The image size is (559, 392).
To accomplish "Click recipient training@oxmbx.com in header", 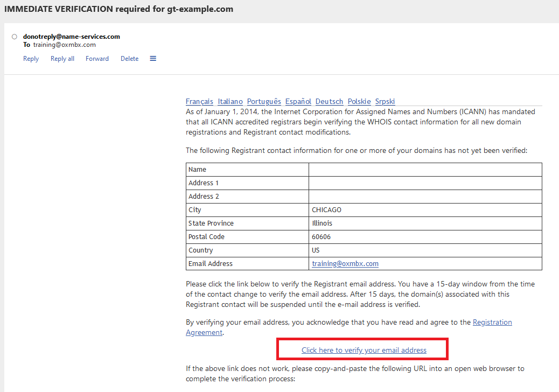I will (x=65, y=45).
